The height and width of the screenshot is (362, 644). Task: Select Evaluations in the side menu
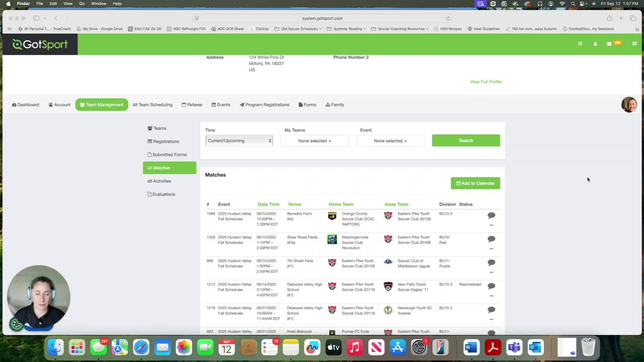(x=170, y=194)
